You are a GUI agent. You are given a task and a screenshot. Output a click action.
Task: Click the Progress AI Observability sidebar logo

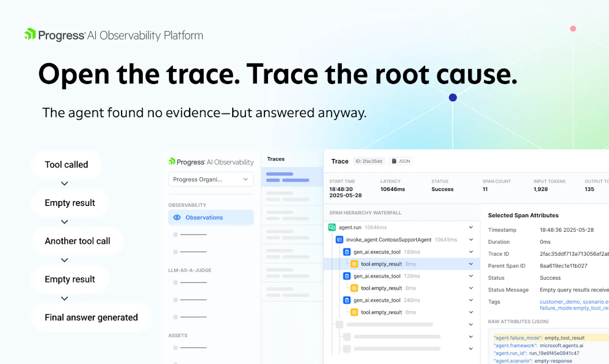click(x=211, y=162)
